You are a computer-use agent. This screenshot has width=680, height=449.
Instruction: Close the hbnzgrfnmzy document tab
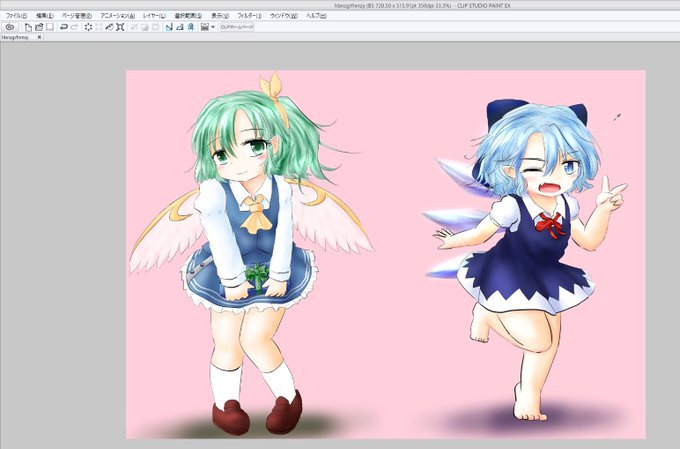click(39, 37)
